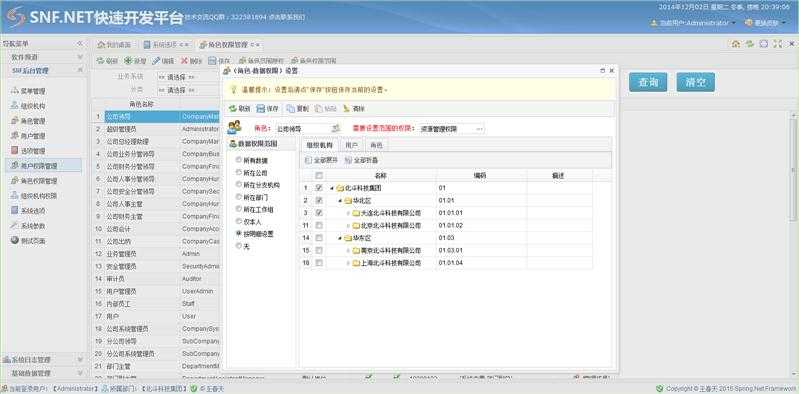The height and width of the screenshot is (394, 799).
Task: Select the 超级管理员 role row
Action: (x=157, y=129)
